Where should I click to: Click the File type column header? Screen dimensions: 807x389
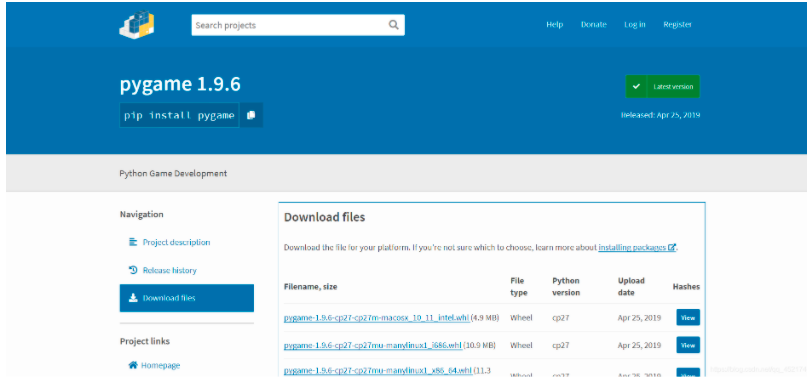[x=519, y=287]
